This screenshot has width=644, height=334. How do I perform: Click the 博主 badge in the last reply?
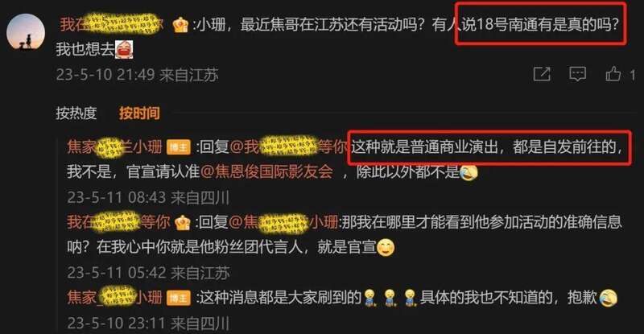tap(178, 298)
